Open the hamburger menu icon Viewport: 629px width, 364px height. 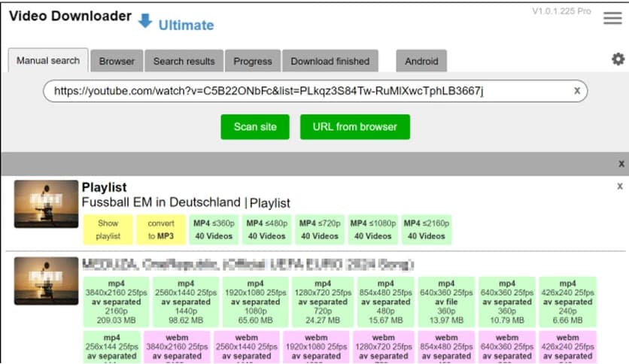point(612,17)
